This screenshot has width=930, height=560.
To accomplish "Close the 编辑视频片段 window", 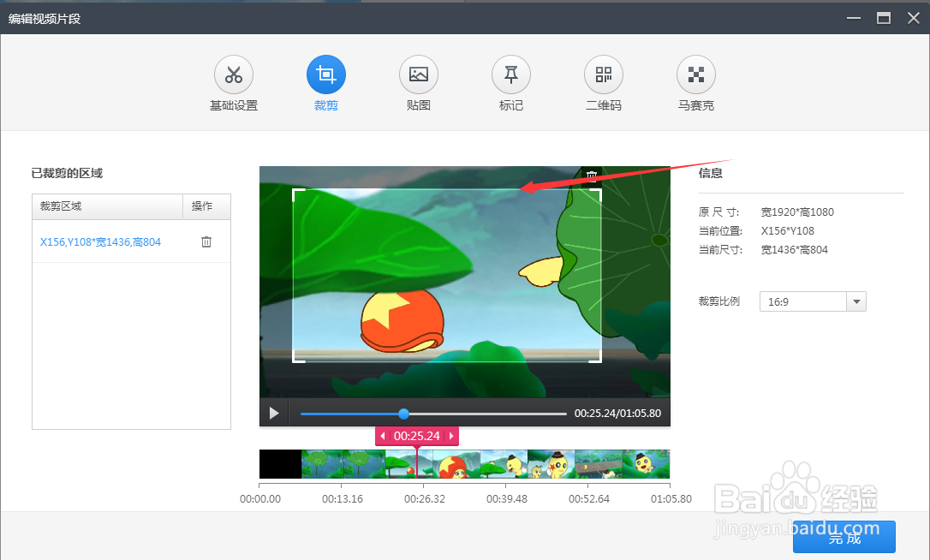I will point(914,18).
